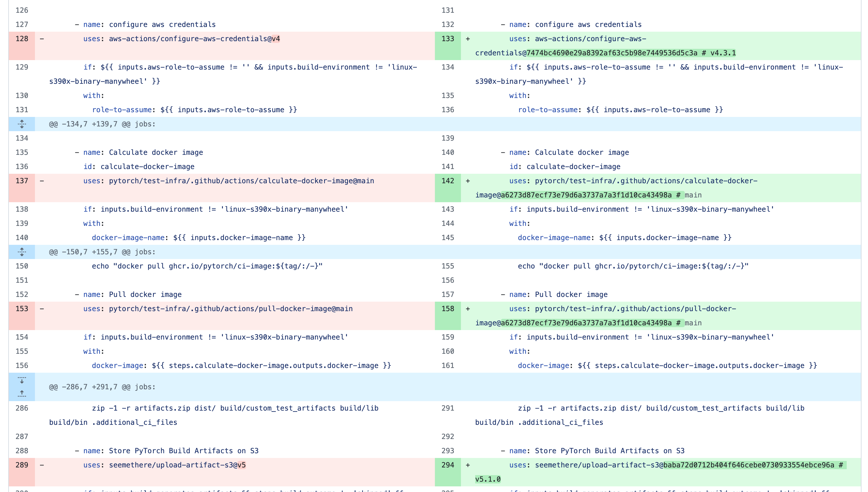Click echo docker pull line 150 on left
Screen dimensions: 868x492
click(207, 266)
